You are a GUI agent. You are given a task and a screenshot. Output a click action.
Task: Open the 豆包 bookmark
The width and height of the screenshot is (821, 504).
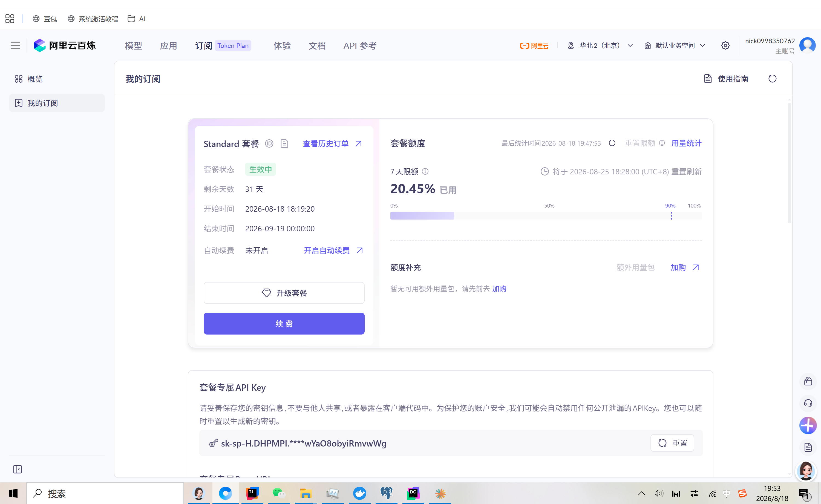click(x=45, y=19)
